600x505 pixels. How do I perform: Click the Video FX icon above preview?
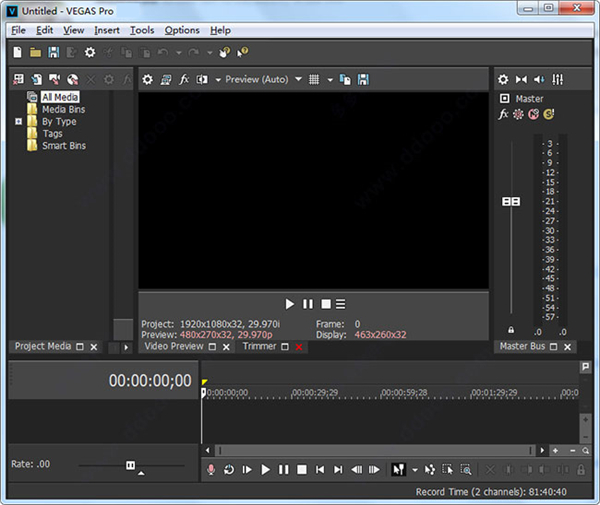[184, 79]
